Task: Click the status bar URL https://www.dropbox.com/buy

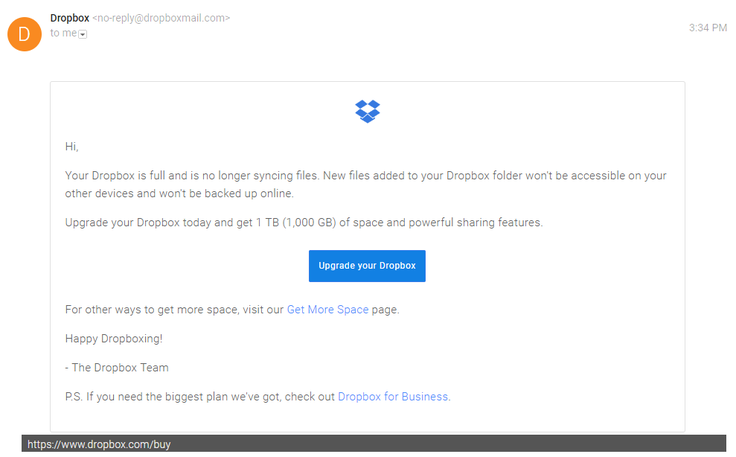Action: pos(99,444)
